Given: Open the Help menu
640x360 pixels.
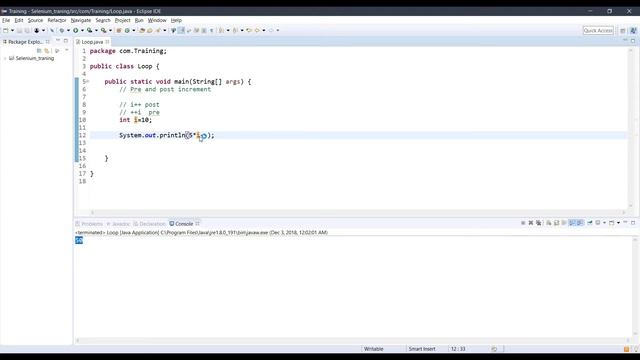Looking at the screenshot, I should click(176, 20).
